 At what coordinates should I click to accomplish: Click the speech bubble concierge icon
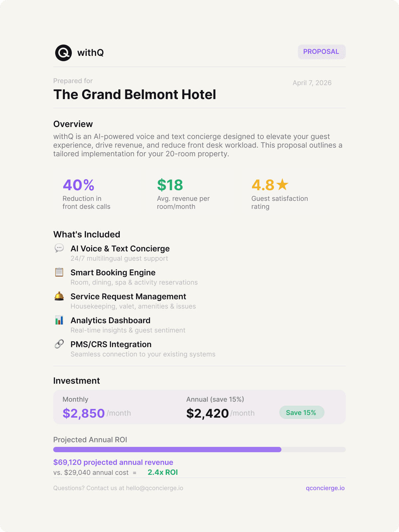point(59,248)
